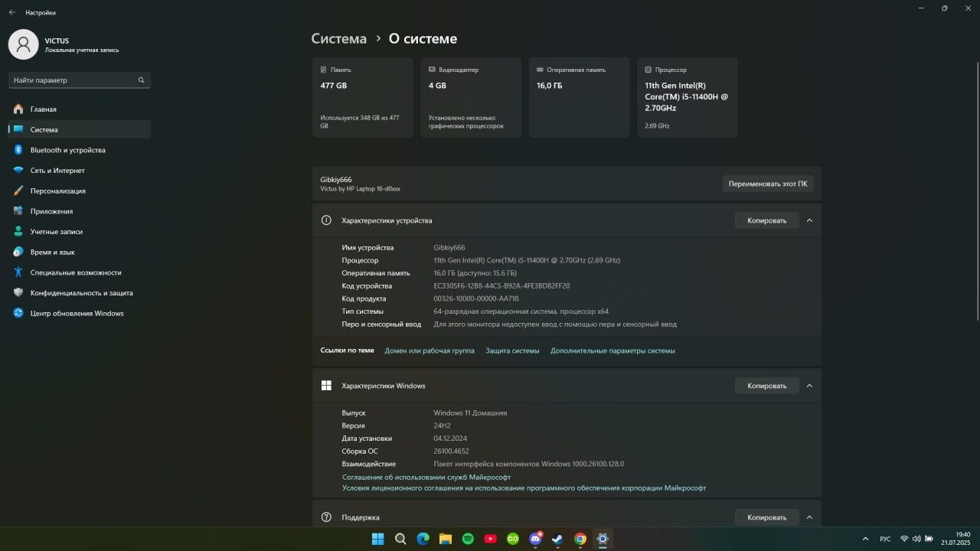
Task: Select Система in the sidebar
Action: (x=80, y=129)
